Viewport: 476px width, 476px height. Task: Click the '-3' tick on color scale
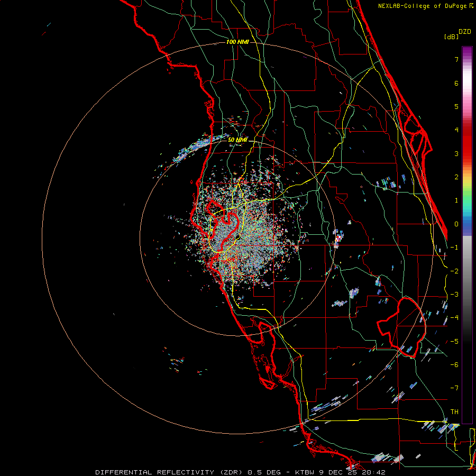point(454,295)
